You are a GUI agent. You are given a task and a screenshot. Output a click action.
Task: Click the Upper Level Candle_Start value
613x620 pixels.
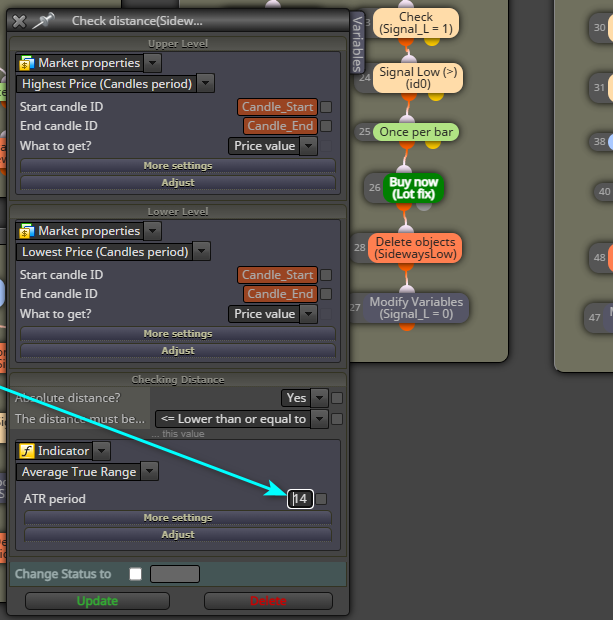point(277,107)
